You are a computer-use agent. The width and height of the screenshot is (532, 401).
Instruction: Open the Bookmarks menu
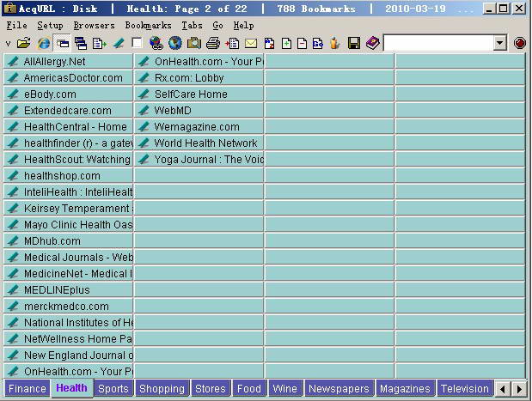click(148, 26)
